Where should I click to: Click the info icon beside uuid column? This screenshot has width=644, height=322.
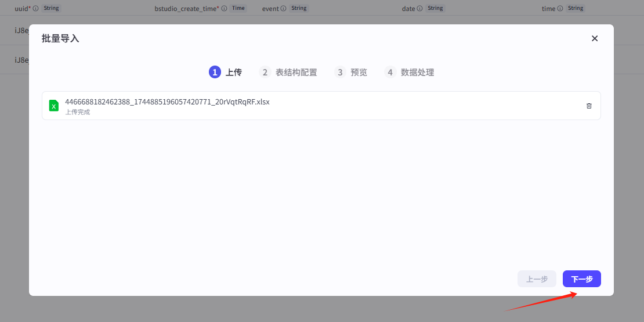[36, 9]
